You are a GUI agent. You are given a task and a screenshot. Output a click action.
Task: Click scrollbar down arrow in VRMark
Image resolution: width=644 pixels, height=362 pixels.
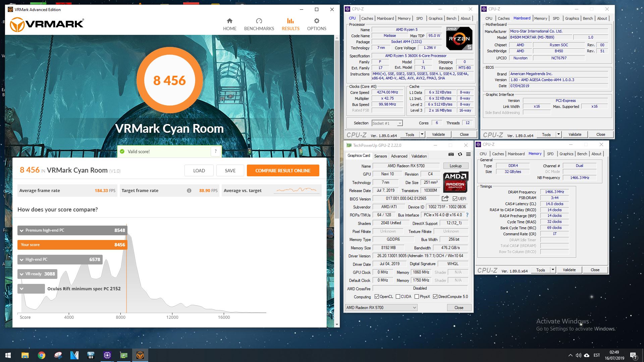click(x=337, y=324)
